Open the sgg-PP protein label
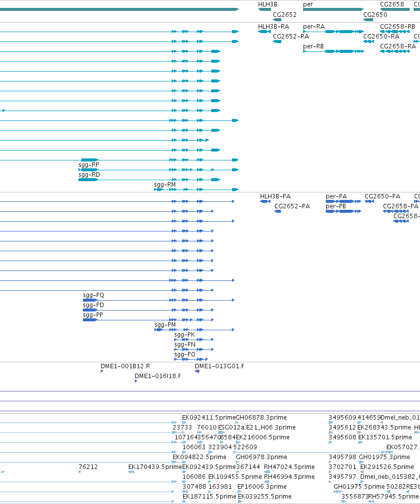The height and width of the screenshot is (504, 420). pos(93,315)
